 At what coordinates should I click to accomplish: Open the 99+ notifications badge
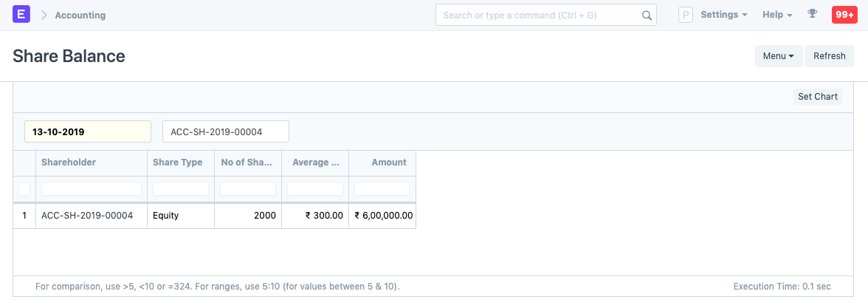pyautogui.click(x=844, y=15)
